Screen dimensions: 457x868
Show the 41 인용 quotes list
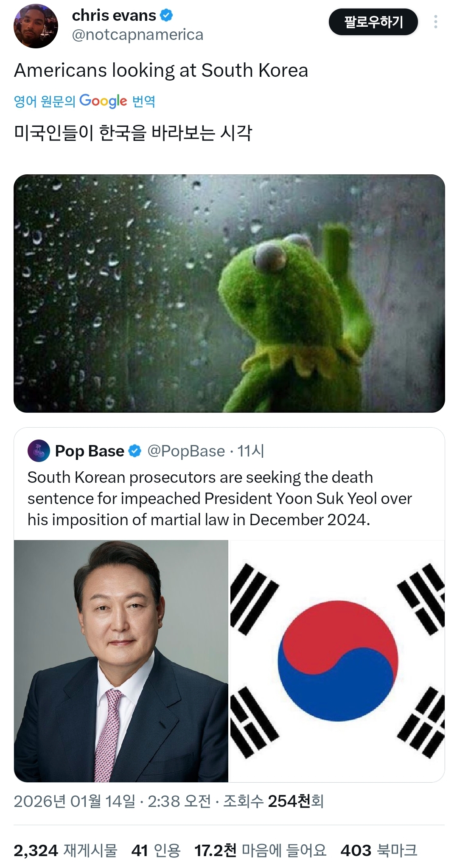click(x=156, y=851)
